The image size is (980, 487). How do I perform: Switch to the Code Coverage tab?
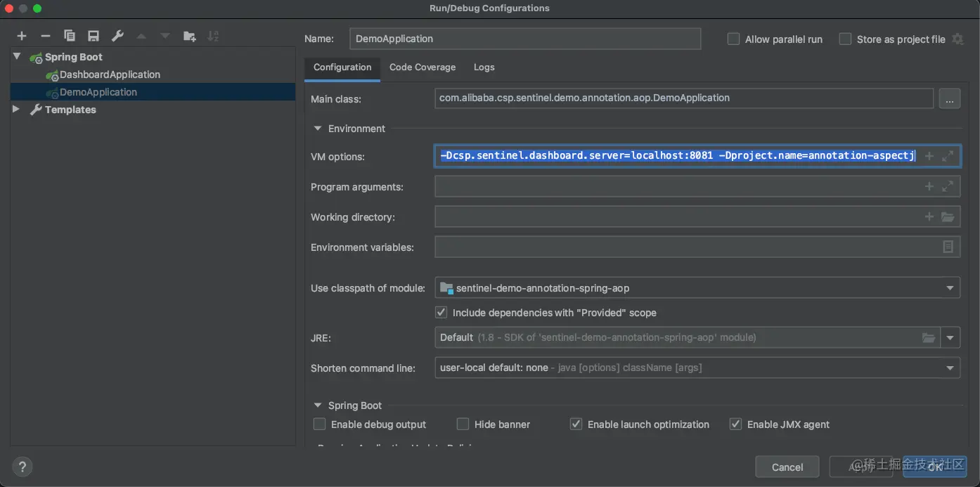423,67
